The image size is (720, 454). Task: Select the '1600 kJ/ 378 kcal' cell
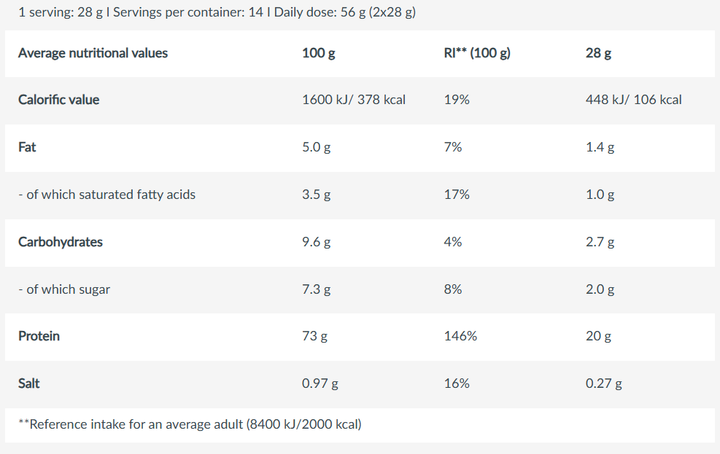(354, 100)
